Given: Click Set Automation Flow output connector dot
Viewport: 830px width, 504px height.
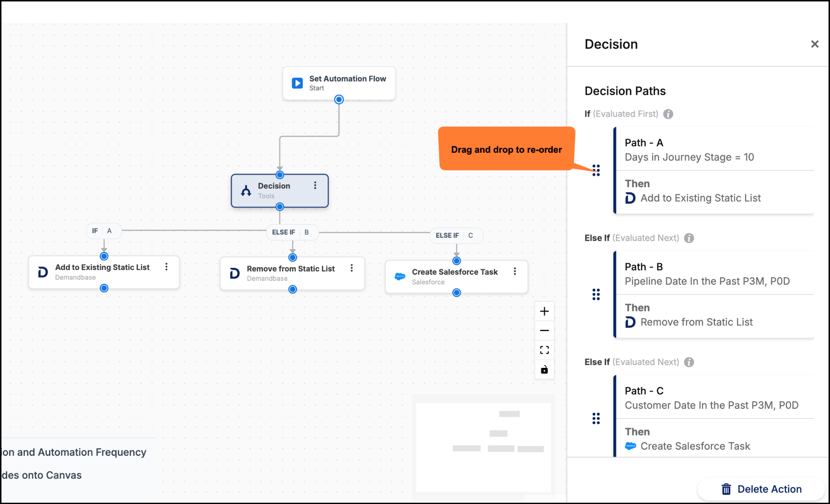Looking at the screenshot, I should coord(339,99).
